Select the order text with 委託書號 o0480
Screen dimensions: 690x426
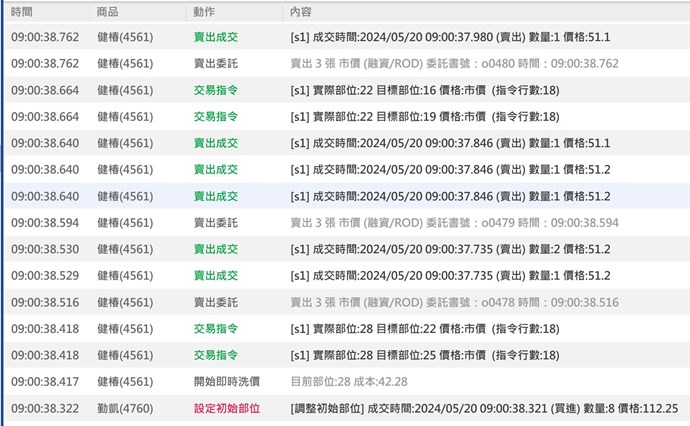(454, 63)
